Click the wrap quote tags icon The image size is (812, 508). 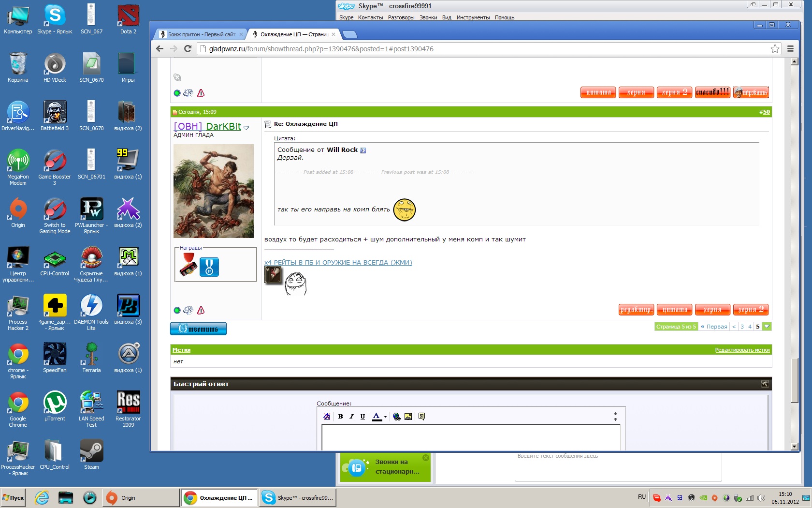(x=421, y=417)
